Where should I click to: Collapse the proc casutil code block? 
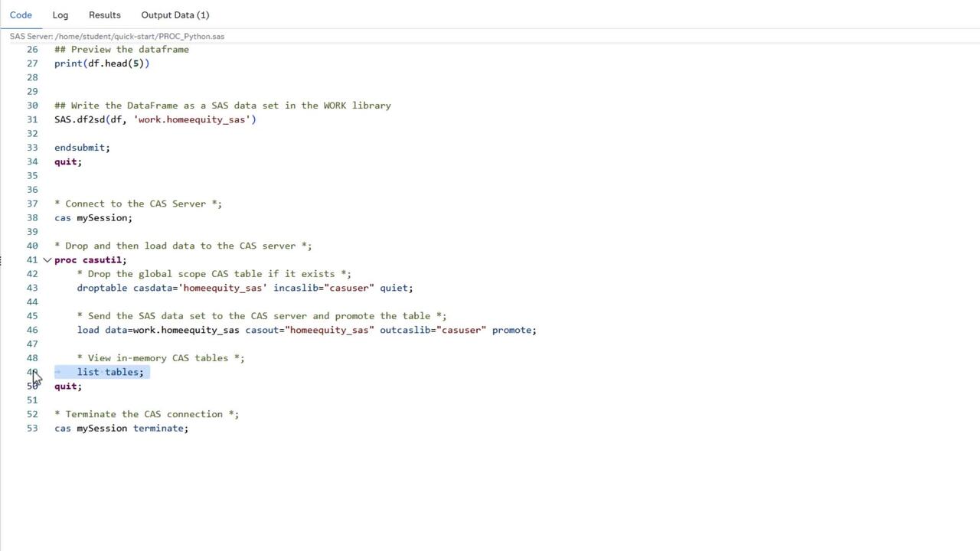pos(46,259)
